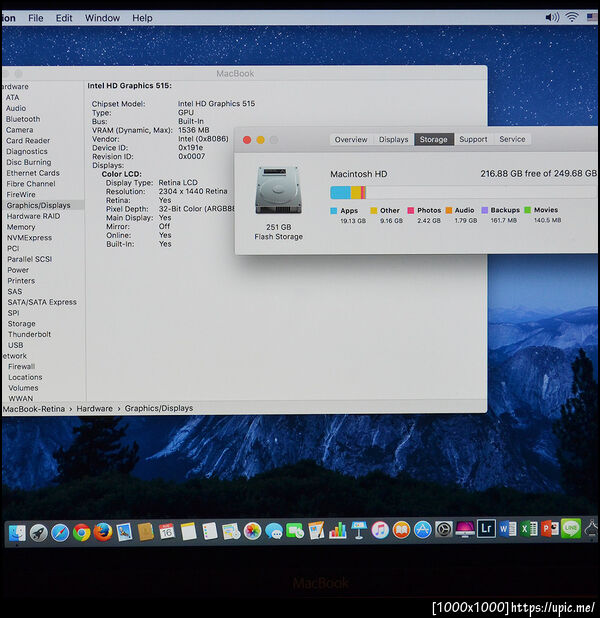Open Microsoft Excel icon in dock
The image size is (600, 618).
pyautogui.click(x=529, y=529)
